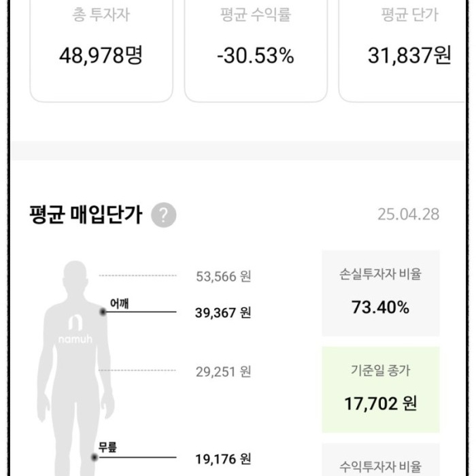Tap the 25.04.28 date label
Viewport: 476px width, 476px height.
pyautogui.click(x=408, y=215)
